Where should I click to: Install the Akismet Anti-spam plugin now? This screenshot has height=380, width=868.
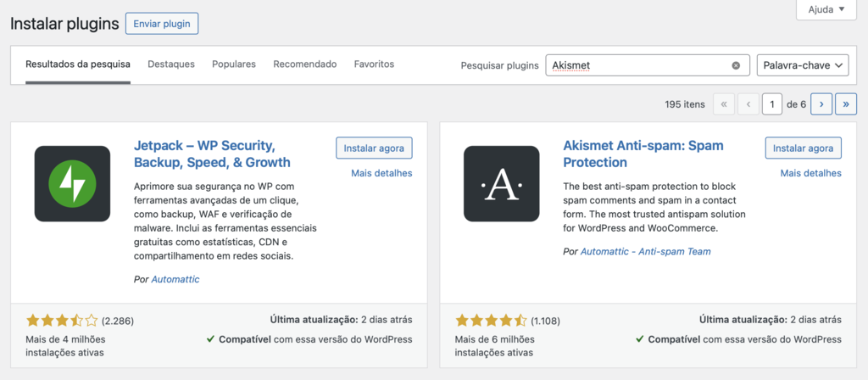click(x=804, y=148)
